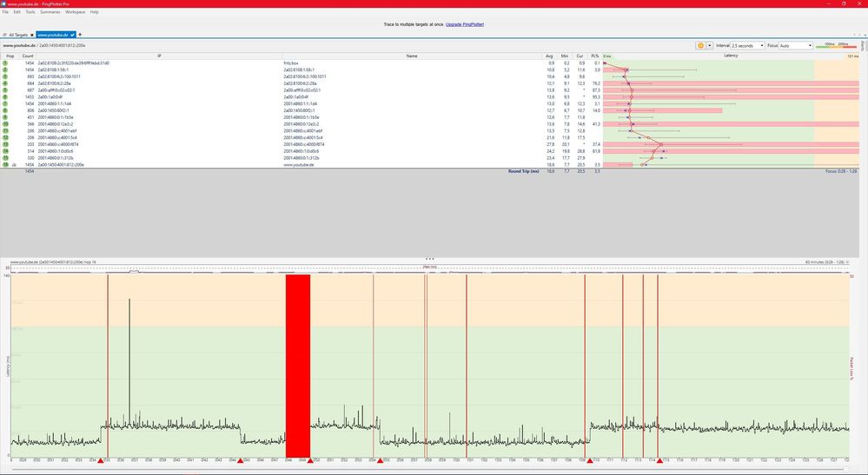The height and width of the screenshot is (475, 868).
Task: Select hop 7 green circle icon
Action: point(5,103)
